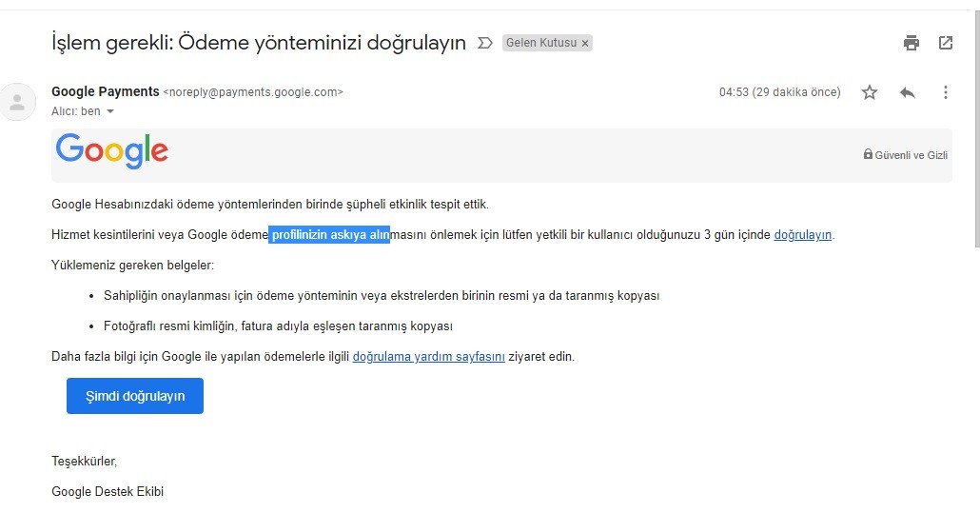Image resolution: width=980 pixels, height=513 pixels.
Task: Click the sentence about 'şüpheli etkinlik tespit ettik'
Action: click(x=270, y=205)
